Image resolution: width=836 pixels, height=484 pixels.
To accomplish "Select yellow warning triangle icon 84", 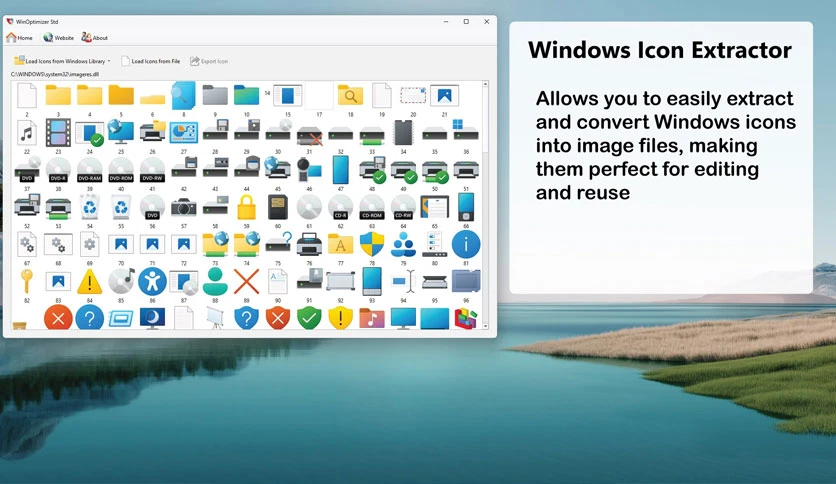I will coord(90,281).
